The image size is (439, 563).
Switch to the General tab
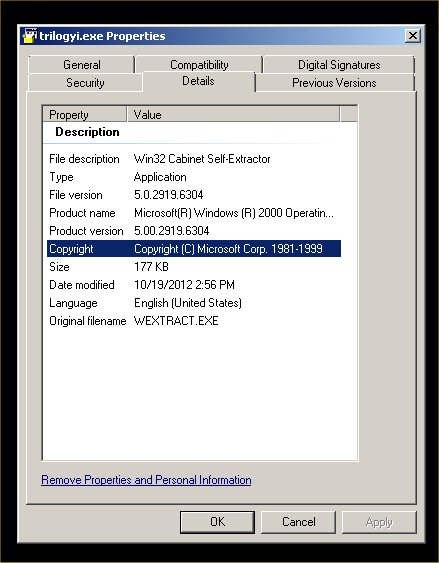click(x=81, y=65)
